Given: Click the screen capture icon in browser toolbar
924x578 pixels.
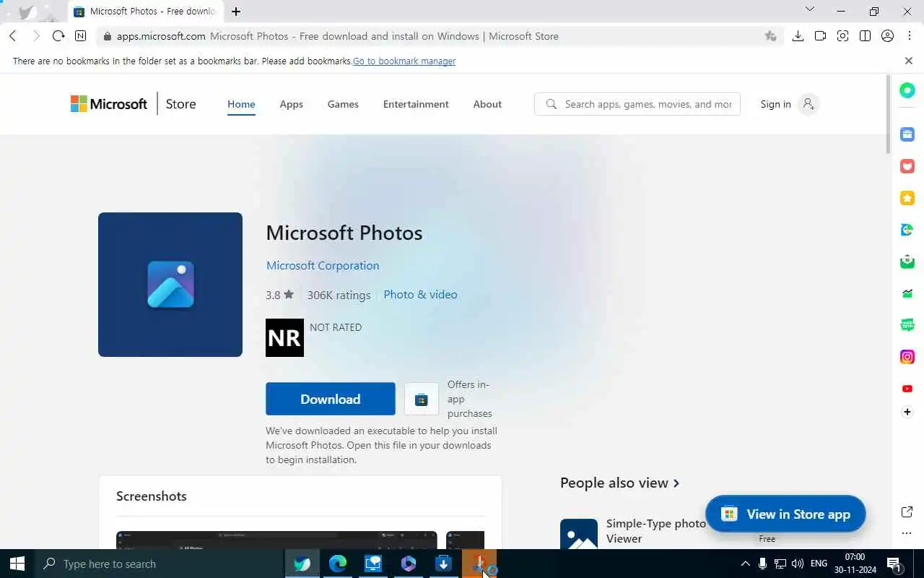Looking at the screenshot, I should [842, 36].
